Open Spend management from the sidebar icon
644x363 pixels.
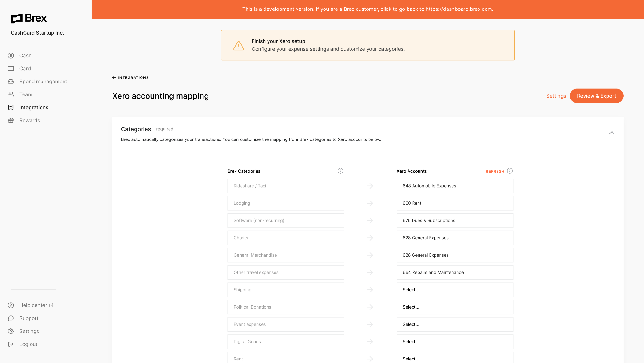(10, 81)
